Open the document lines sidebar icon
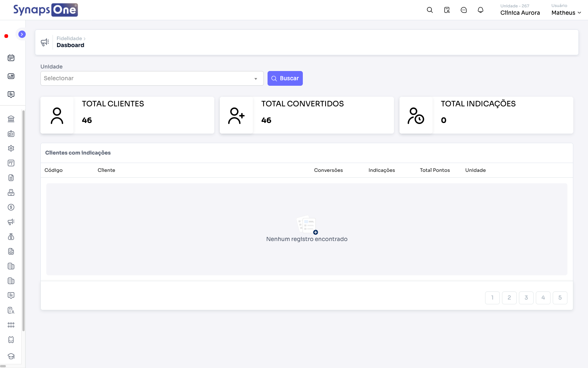 pos(11,178)
